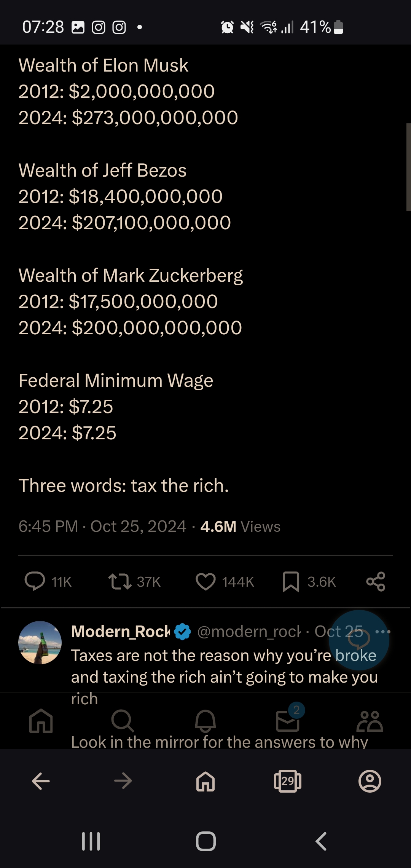Tap the floating compose reply button
The image size is (411, 868).
pyautogui.click(x=359, y=640)
